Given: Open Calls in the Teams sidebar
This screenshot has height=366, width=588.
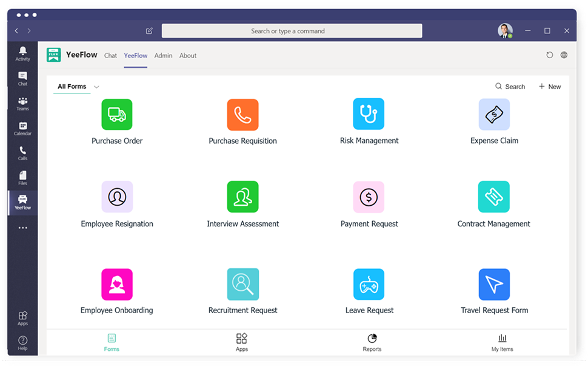Looking at the screenshot, I should pos(22,153).
